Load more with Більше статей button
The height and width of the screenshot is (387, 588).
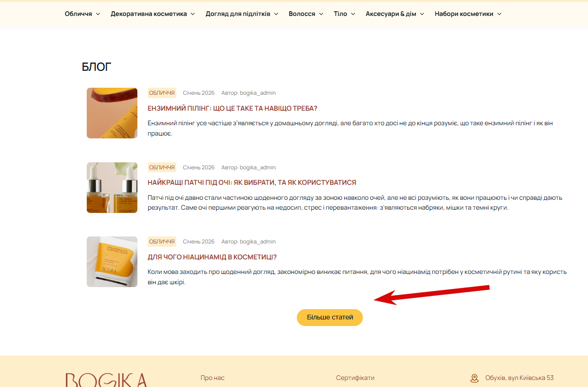pyautogui.click(x=330, y=318)
